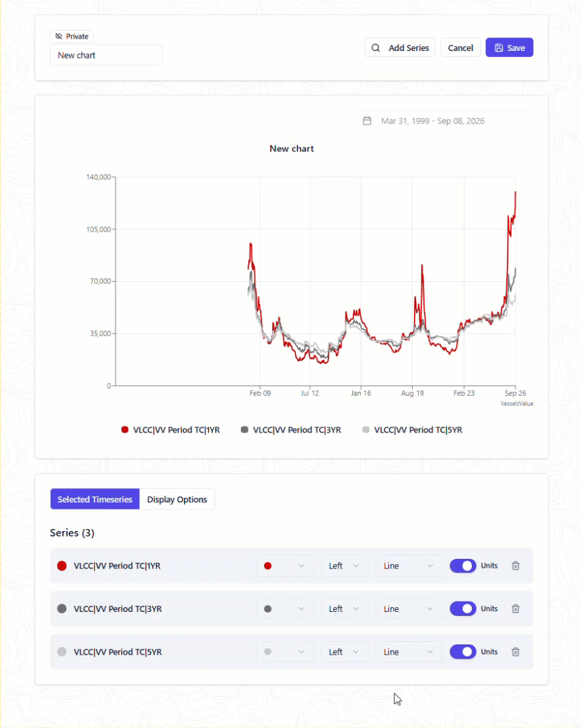Toggle Units switch for TC|5YR series
Image resolution: width=581 pixels, height=728 pixels.
[463, 652]
